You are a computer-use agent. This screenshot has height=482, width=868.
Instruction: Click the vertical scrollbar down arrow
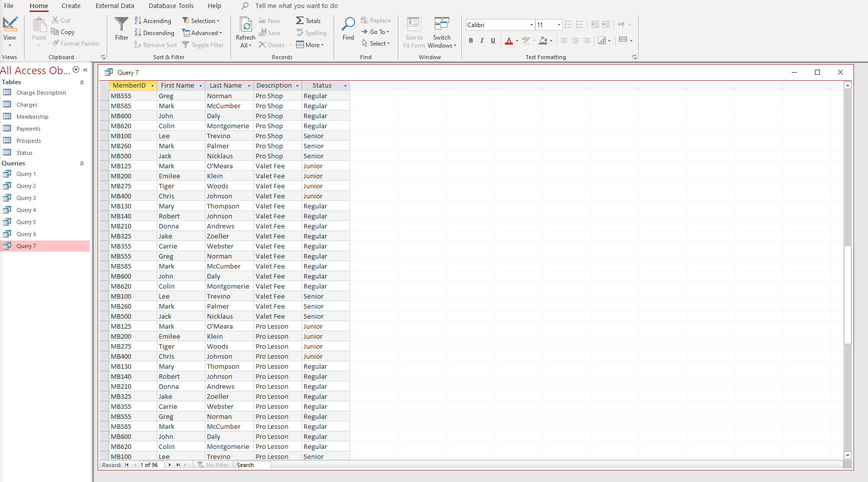[x=847, y=455]
